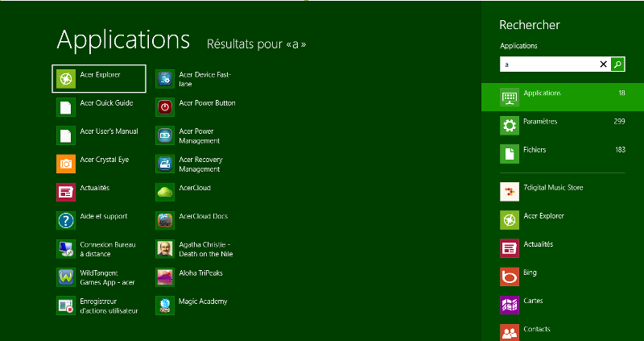Click the 'AcerCloud Docs' label
Image resolution: width=644 pixels, height=341 pixels.
pyautogui.click(x=204, y=216)
